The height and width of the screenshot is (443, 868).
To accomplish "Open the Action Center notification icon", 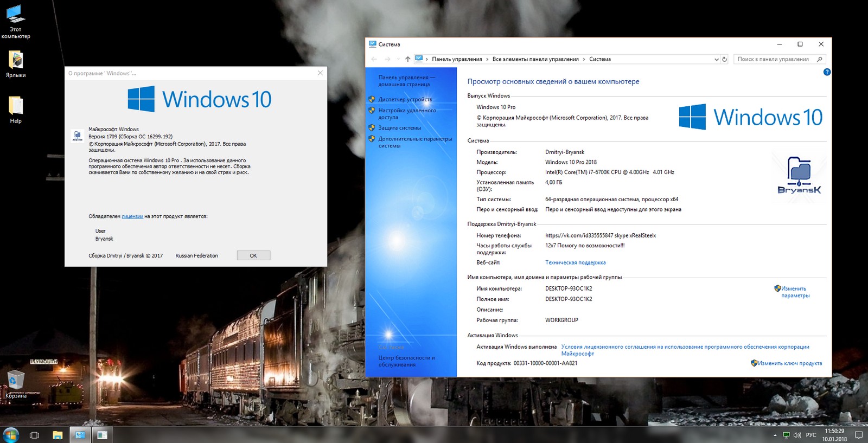I will tap(859, 435).
